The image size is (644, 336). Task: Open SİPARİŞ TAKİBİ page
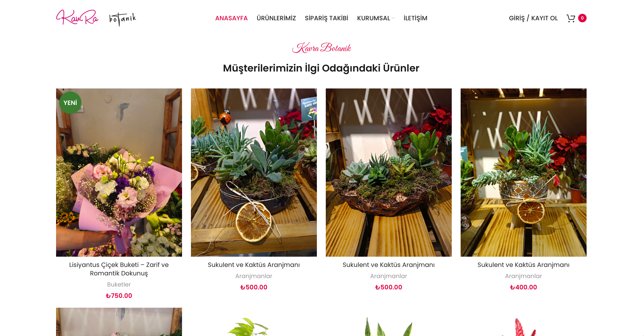point(326,18)
